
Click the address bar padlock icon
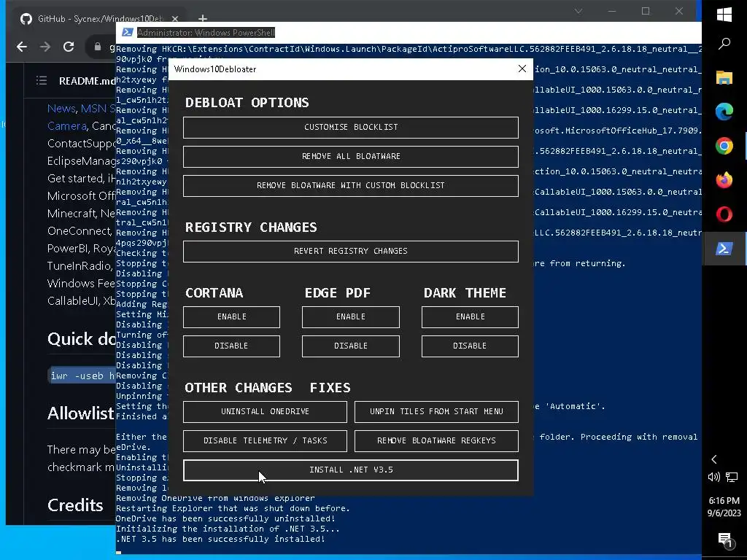(x=98, y=47)
